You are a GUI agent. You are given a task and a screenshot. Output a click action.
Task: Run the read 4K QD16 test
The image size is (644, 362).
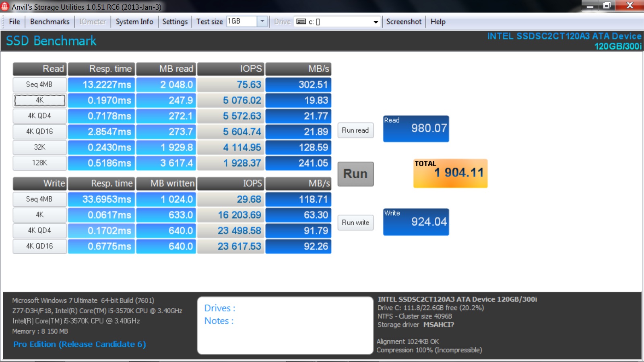(39, 132)
